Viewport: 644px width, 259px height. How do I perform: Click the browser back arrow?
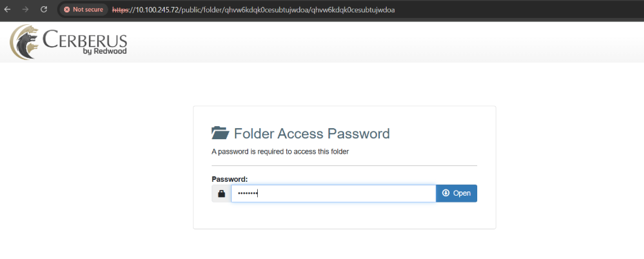8,10
